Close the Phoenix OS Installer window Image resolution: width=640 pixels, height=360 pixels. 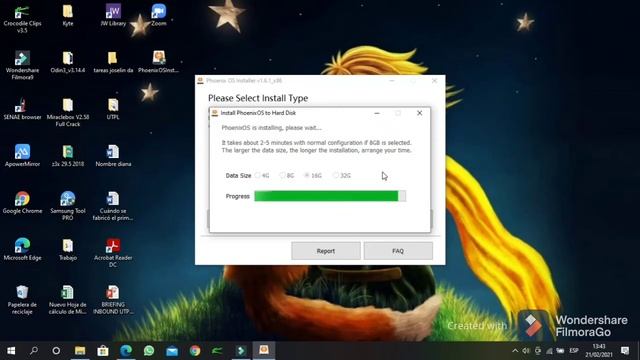434,81
